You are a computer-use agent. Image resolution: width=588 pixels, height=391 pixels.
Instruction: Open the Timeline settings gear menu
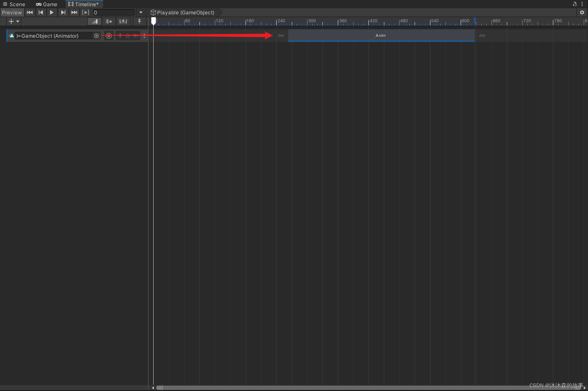click(582, 12)
